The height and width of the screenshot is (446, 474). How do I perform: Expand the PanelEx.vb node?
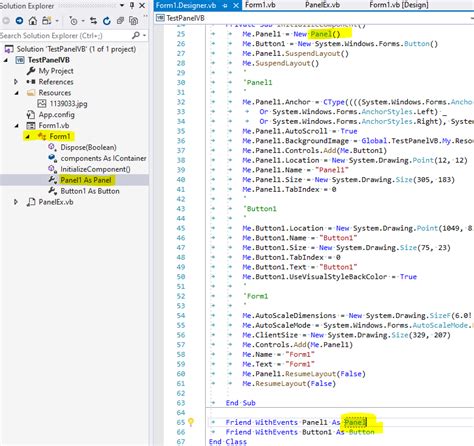tap(16, 202)
